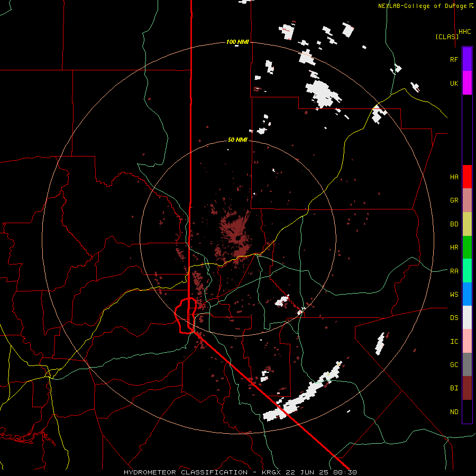The height and width of the screenshot is (476, 476).
Task: Click the RF purple legend swatch
Action: pyautogui.click(x=467, y=59)
